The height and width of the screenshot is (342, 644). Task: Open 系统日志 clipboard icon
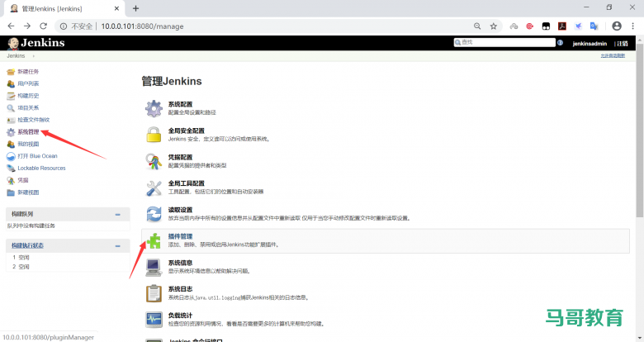tap(154, 293)
